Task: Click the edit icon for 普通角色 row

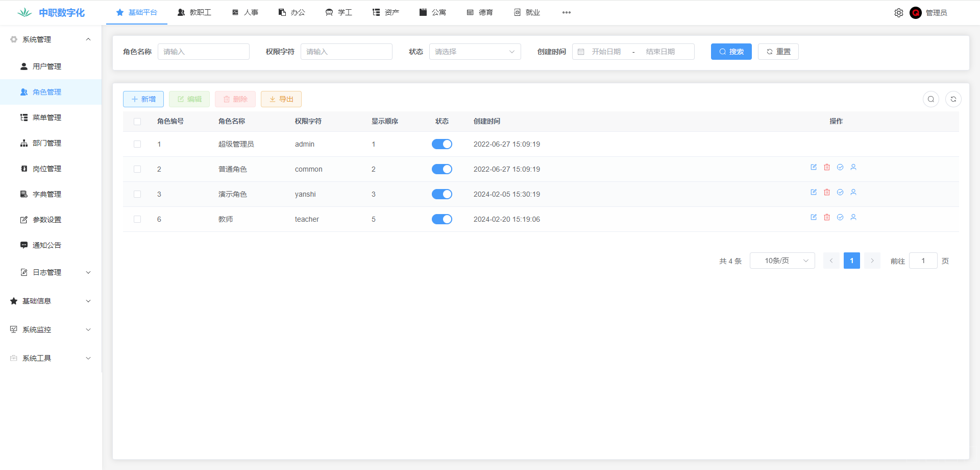Action: 814,167
